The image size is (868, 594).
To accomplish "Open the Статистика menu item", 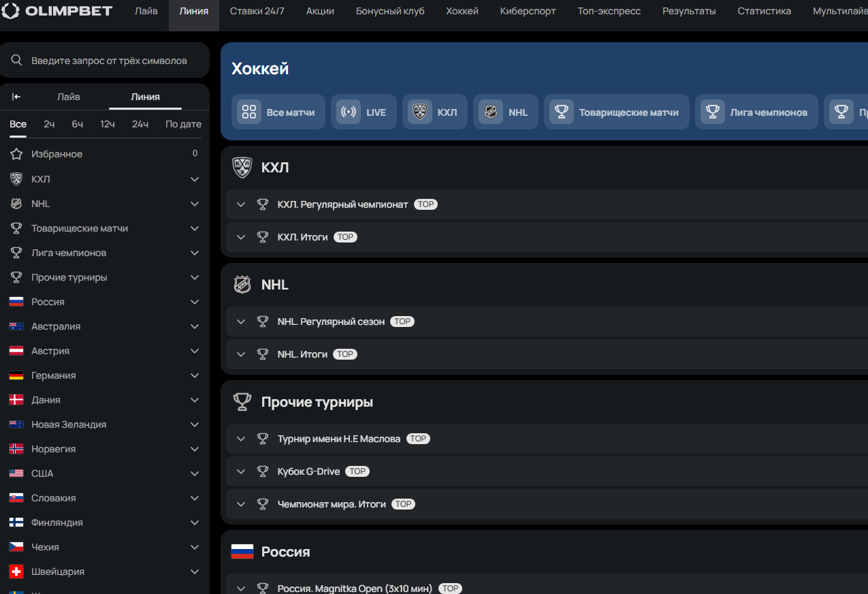I will [765, 11].
